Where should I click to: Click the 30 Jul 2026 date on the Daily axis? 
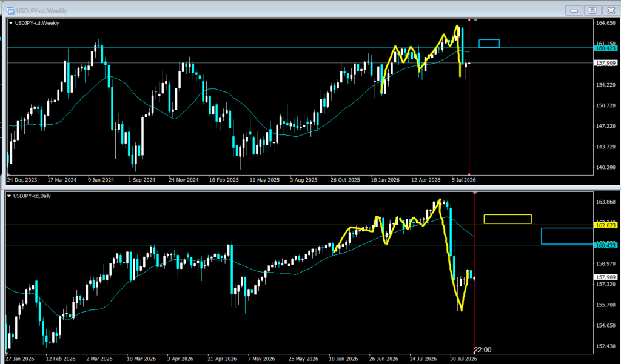pyautogui.click(x=464, y=359)
